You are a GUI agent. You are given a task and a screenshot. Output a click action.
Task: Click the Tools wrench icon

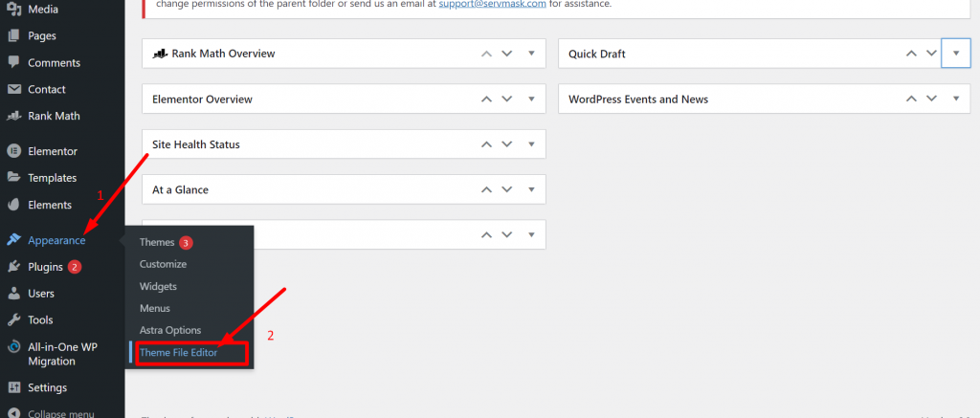(x=13, y=319)
